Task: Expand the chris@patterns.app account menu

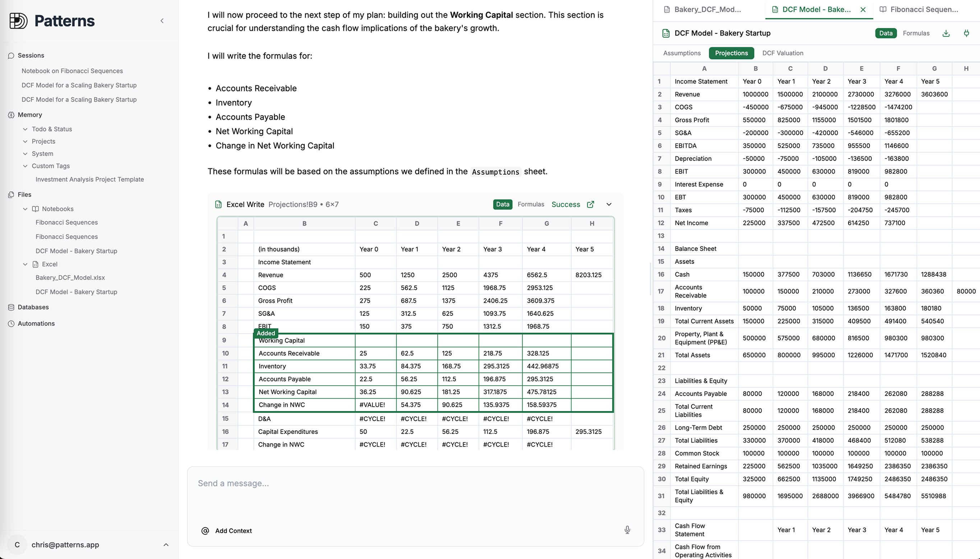Action: (x=166, y=545)
